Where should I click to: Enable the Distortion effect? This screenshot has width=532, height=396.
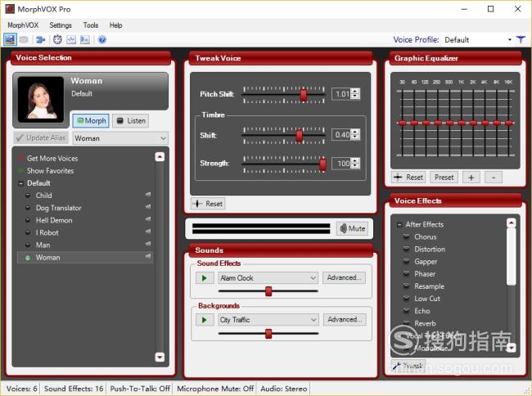point(406,249)
